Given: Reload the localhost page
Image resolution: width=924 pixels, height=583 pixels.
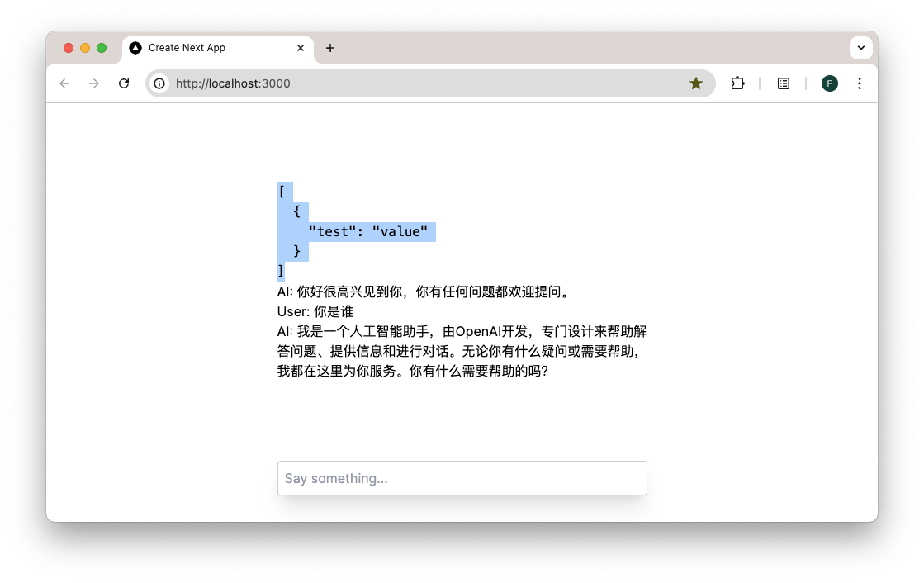Looking at the screenshot, I should click(x=124, y=83).
